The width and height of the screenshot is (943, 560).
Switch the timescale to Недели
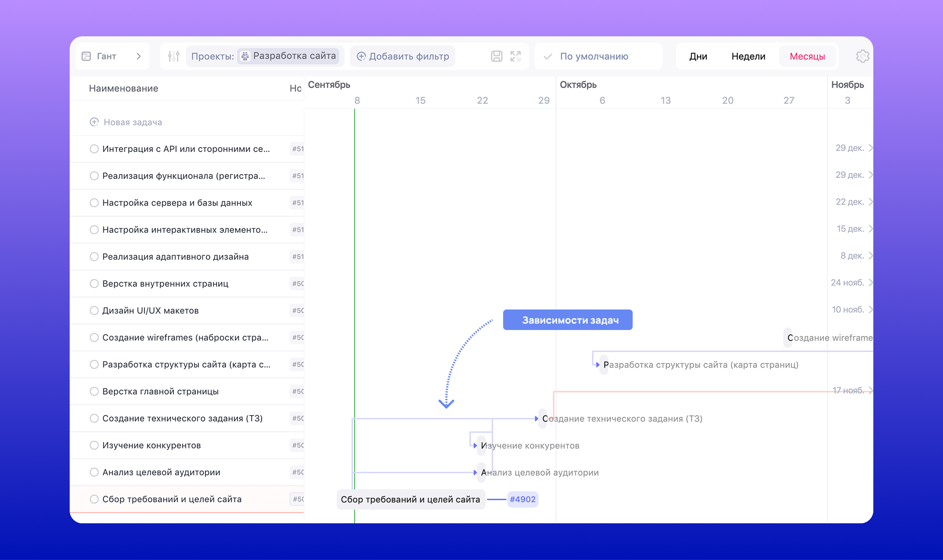coord(748,56)
